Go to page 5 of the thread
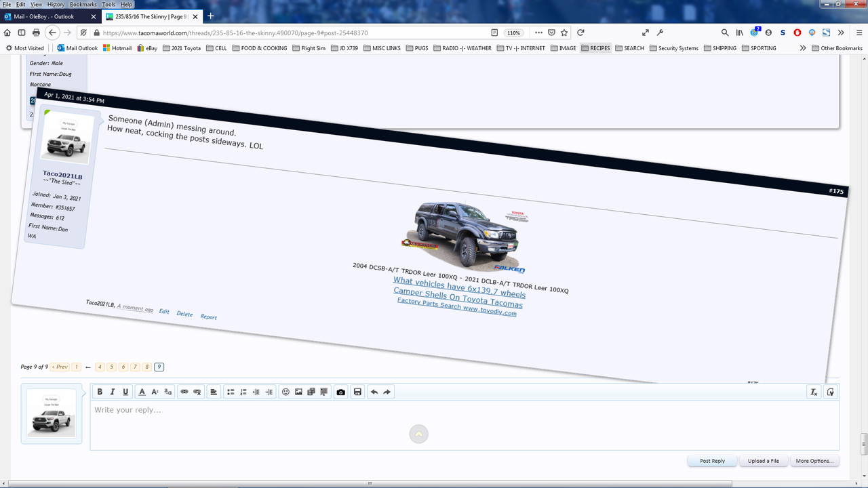Viewport: 868px width, 488px height. click(x=112, y=367)
